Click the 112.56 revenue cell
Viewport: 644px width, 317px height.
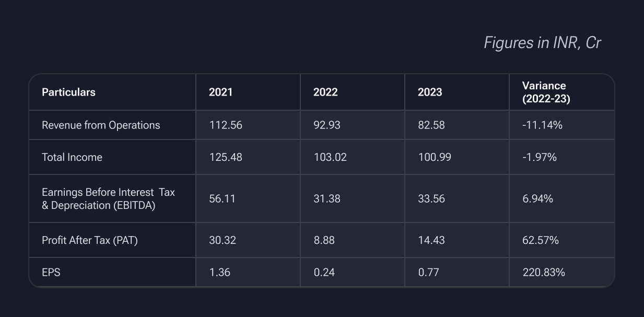(226, 125)
